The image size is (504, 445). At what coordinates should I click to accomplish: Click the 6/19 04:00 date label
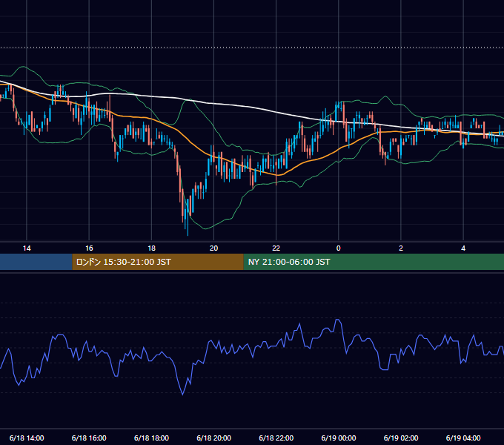click(x=463, y=438)
